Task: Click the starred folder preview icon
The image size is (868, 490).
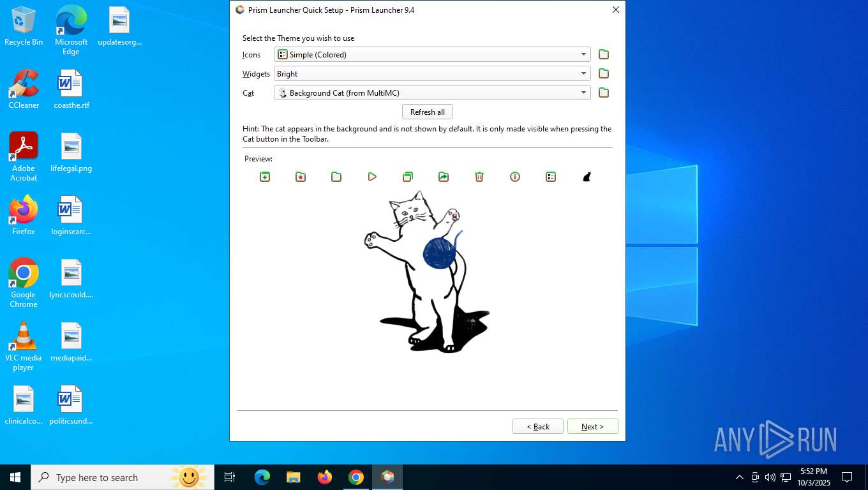Action: coord(301,177)
